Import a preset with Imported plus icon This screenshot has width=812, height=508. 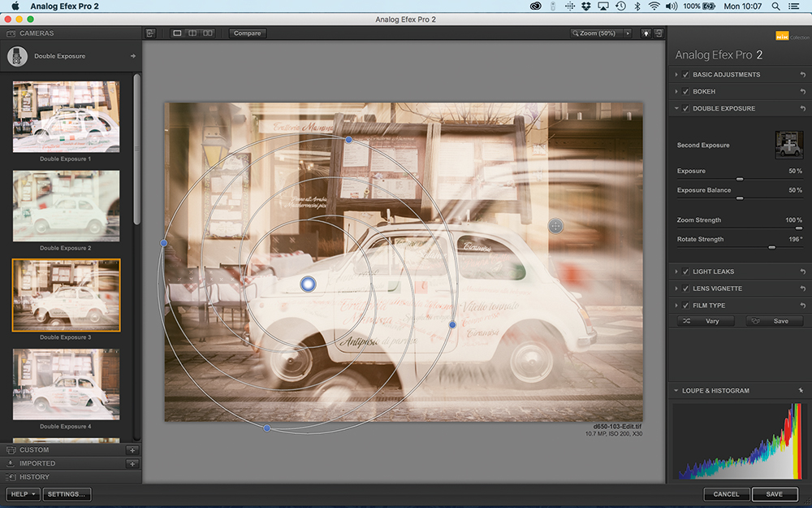point(132,463)
